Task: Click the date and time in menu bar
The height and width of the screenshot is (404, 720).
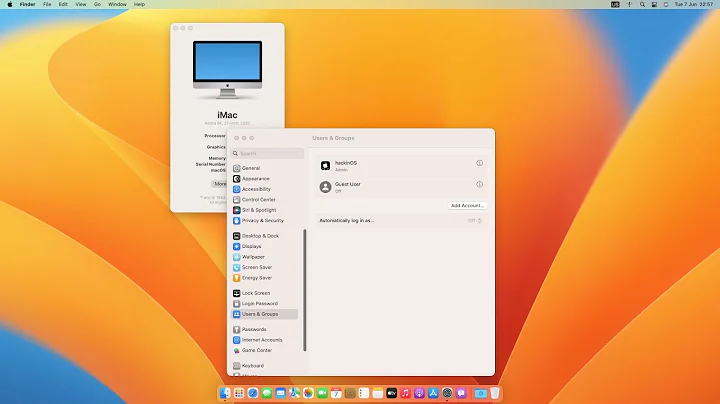Action: tap(693, 4)
